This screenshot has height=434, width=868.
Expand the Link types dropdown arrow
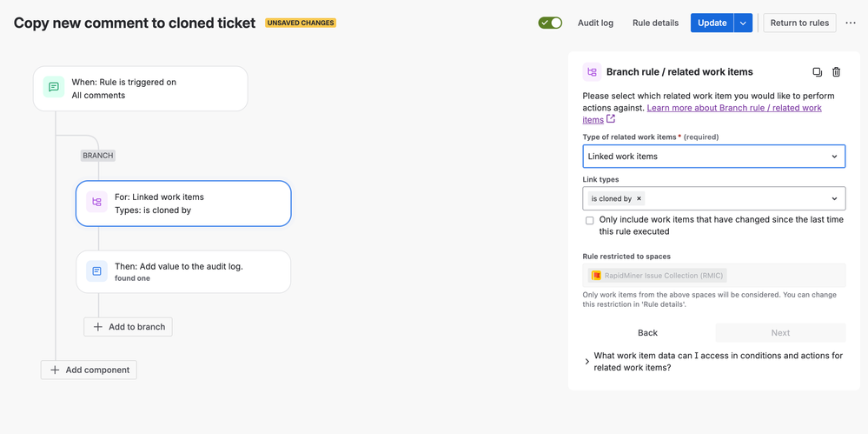pos(834,198)
